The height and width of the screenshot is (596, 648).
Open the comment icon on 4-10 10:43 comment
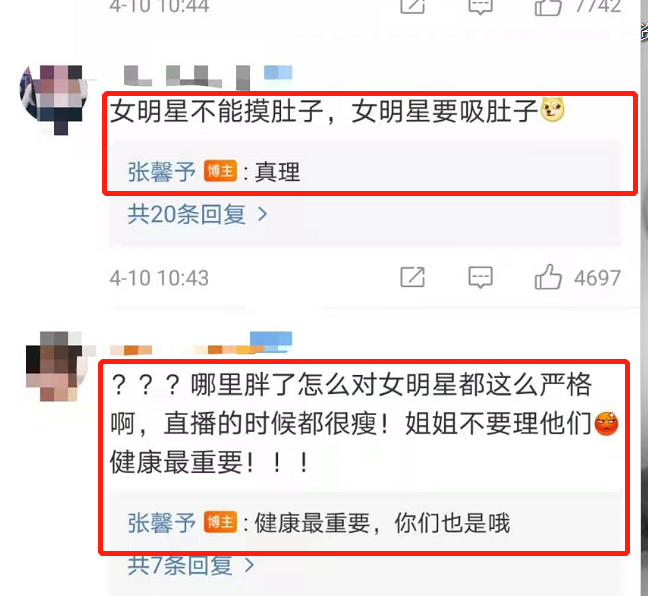[x=480, y=277]
